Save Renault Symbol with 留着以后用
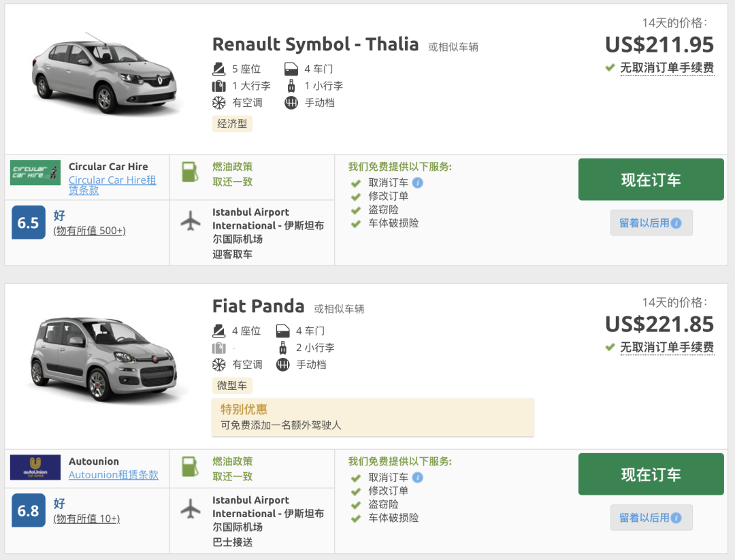 651,223
